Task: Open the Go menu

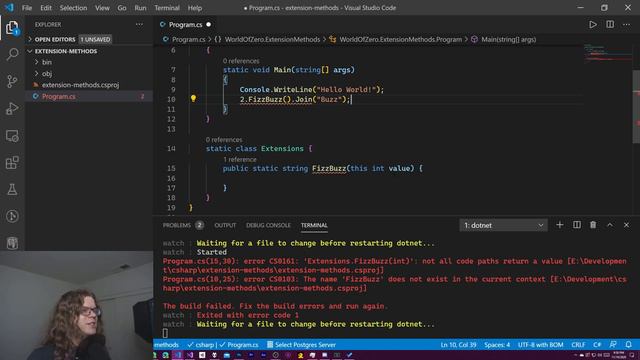Action: [122, 8]
